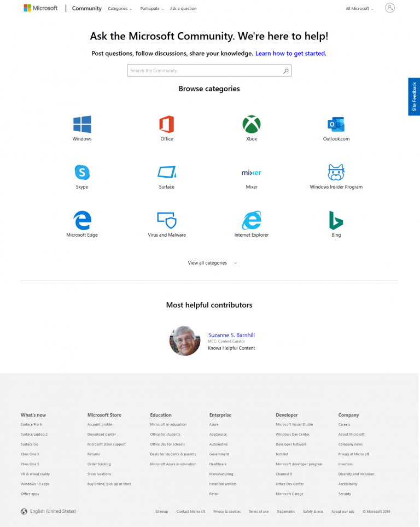The height and width of the screenshot is (527, 420).
Task: Open Order tracking footer link
Action: point(99,464)
